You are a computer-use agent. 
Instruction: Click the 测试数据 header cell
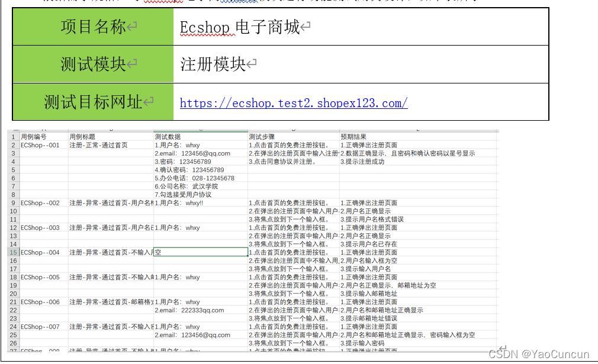tap(201, 137)
